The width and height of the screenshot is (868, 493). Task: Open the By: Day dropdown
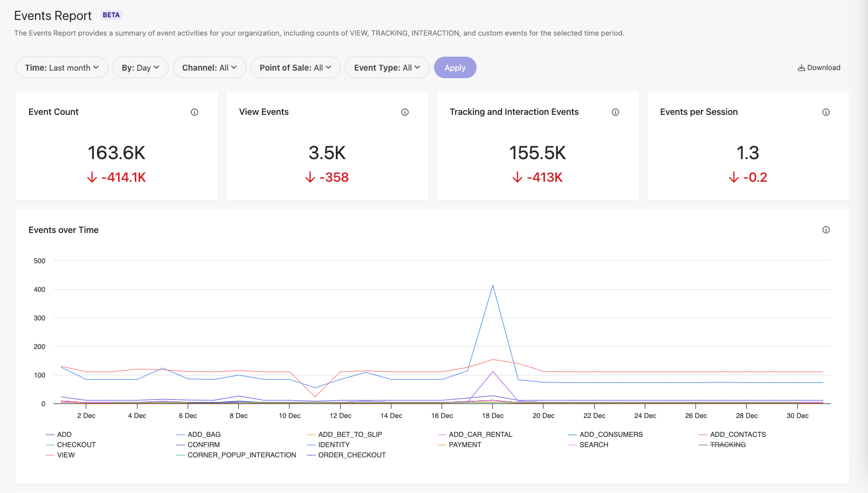click(140, 67)
